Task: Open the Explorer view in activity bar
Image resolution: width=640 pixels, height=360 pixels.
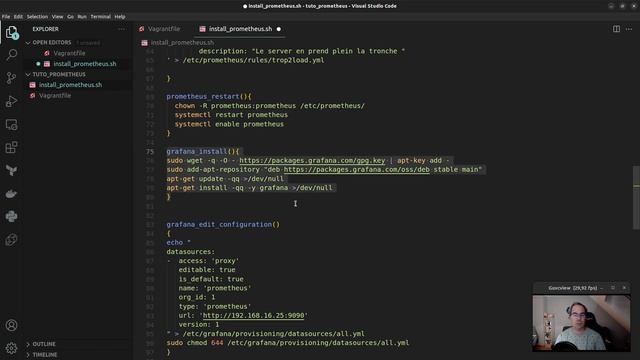Action: pos(11,32)
